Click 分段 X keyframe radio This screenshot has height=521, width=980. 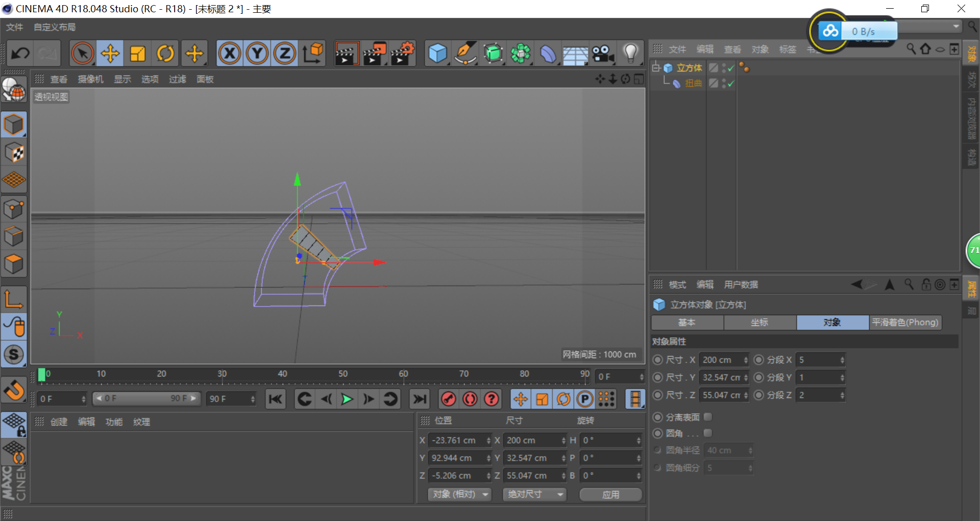point(759,360)
